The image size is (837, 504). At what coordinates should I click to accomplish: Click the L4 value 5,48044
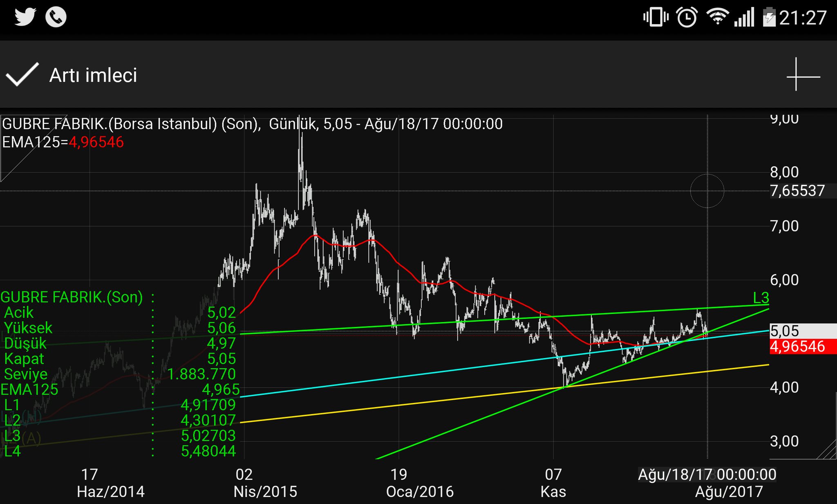tap(208, 451)
